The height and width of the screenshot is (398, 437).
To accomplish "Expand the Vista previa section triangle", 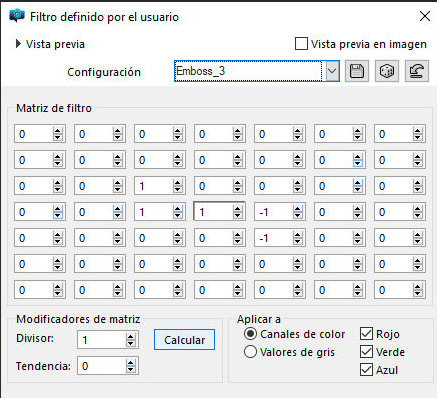I will click(18, 44).
